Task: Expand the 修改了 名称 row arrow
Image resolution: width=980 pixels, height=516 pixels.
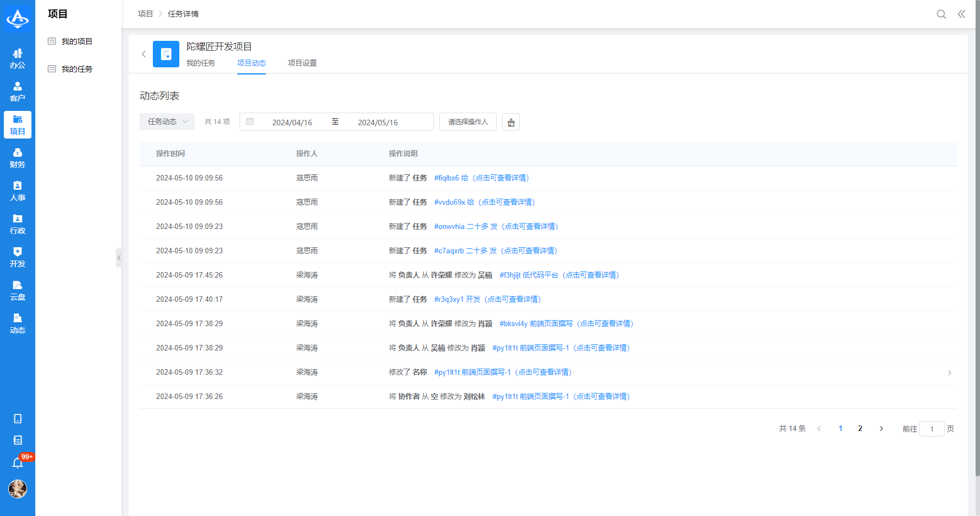Action: (x=950, y=373)
